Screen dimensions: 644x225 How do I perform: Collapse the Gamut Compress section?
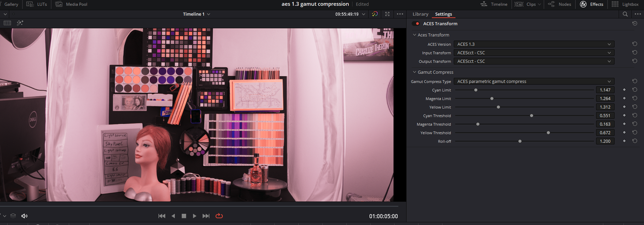click(x=415, y=72)
